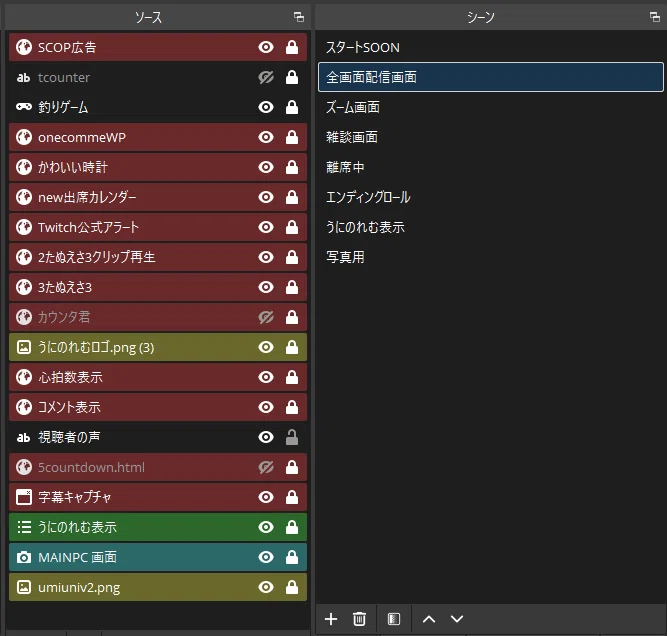This screenshot has width=667, height=636.
Task: Click the シーン panel title
Action: pos(481,17)
